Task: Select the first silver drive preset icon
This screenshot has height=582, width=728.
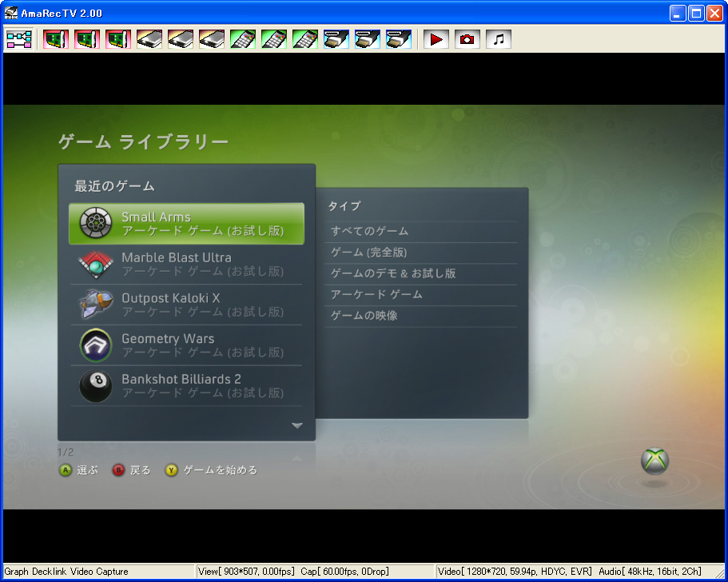Action: pyautogui.click(x=149, y=39)
